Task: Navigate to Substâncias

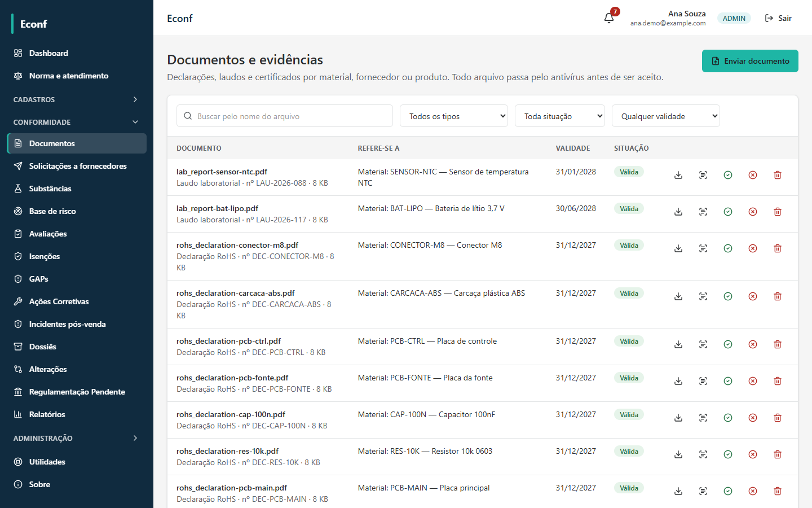Action: [x=77, y=189]
